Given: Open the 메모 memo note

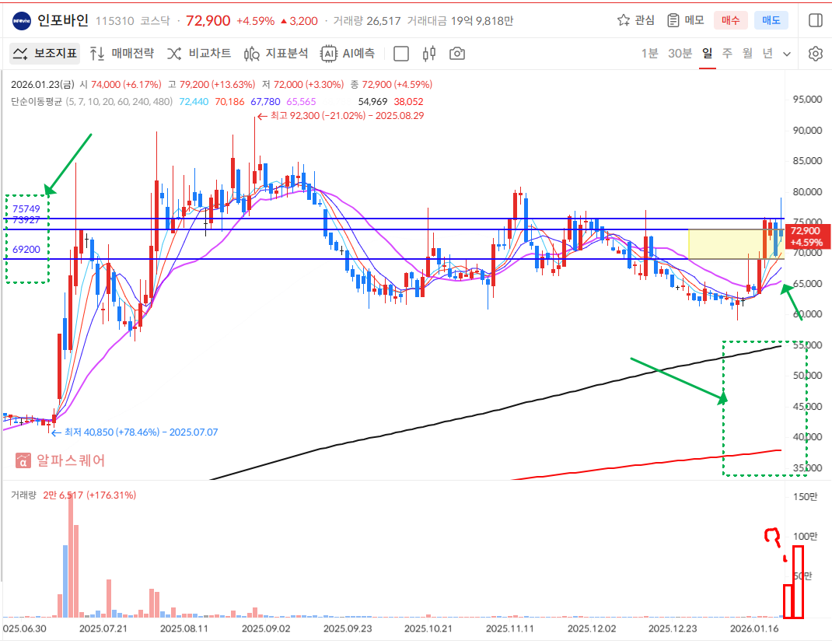Looking at the screenshot, I should click(686, 20).
